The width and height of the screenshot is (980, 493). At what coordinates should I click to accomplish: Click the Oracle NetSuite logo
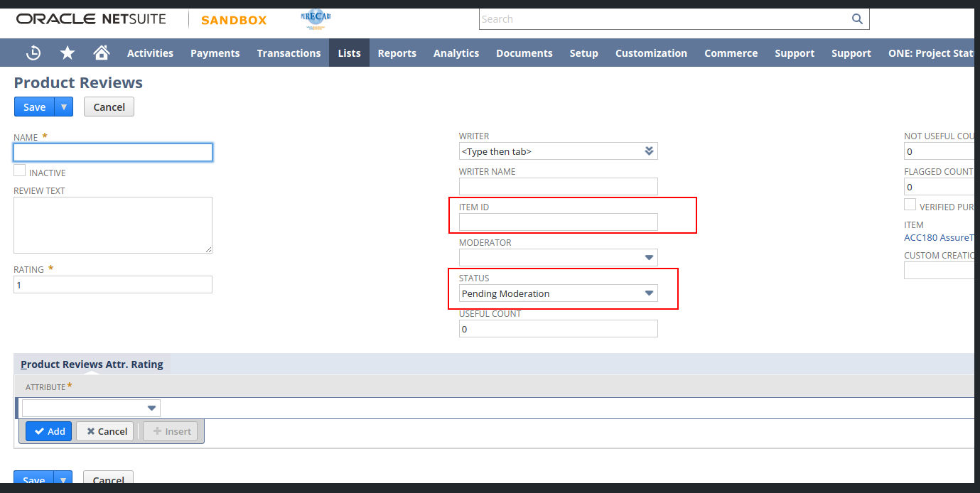pyautogui.click(x=91, y=19)
